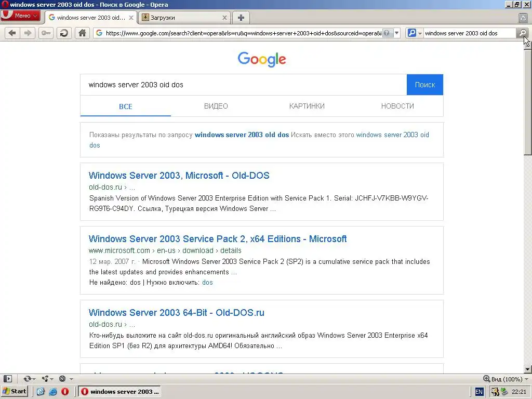
Task: Close the Загрузки tab
Action: [224, 18]
